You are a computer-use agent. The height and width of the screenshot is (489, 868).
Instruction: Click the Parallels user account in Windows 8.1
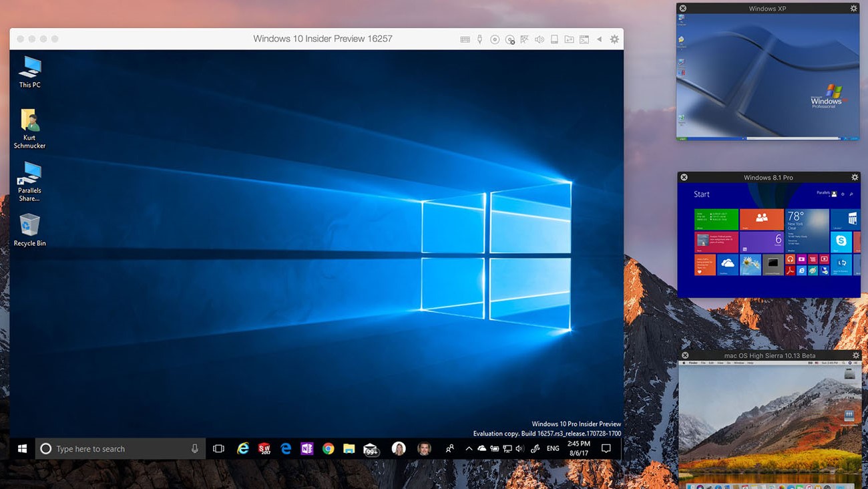[x=827, y=193]
